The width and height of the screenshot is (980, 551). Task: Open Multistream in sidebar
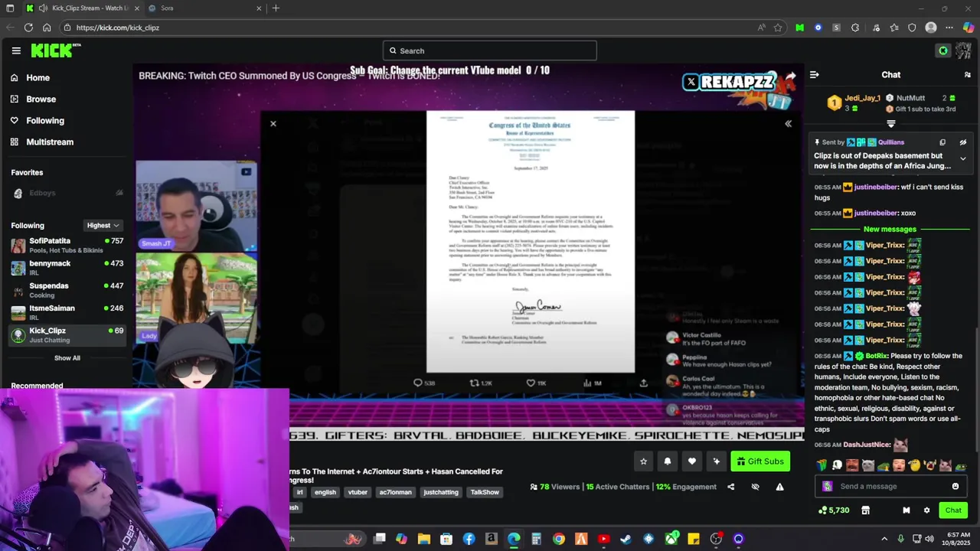pyautogui.click(x=42, y=142)
